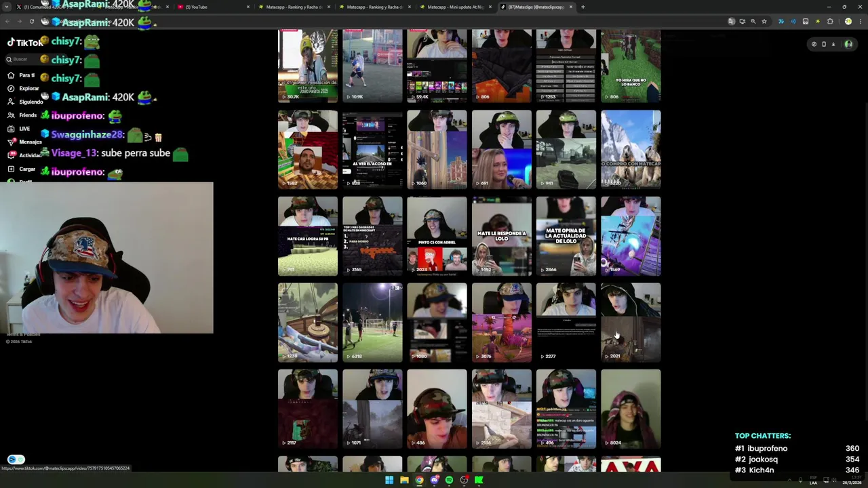Open video thumbnail with 691 views

point(502,149)
